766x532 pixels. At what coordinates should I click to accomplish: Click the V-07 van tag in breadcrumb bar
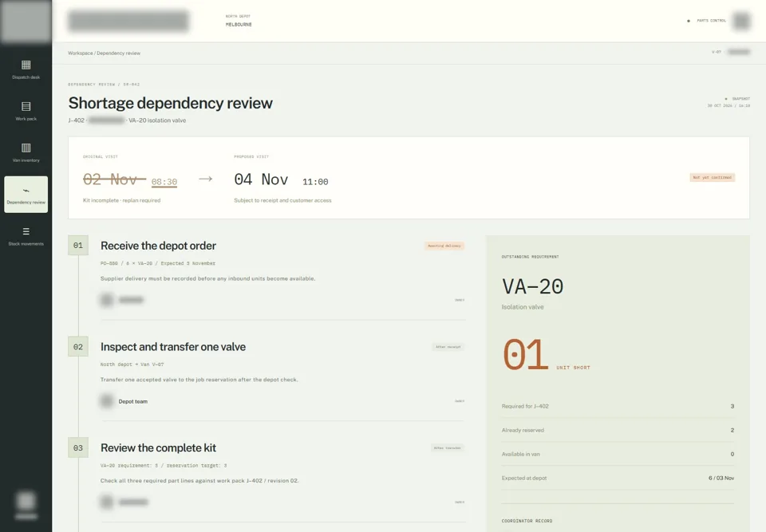click(x=717, y=52)
